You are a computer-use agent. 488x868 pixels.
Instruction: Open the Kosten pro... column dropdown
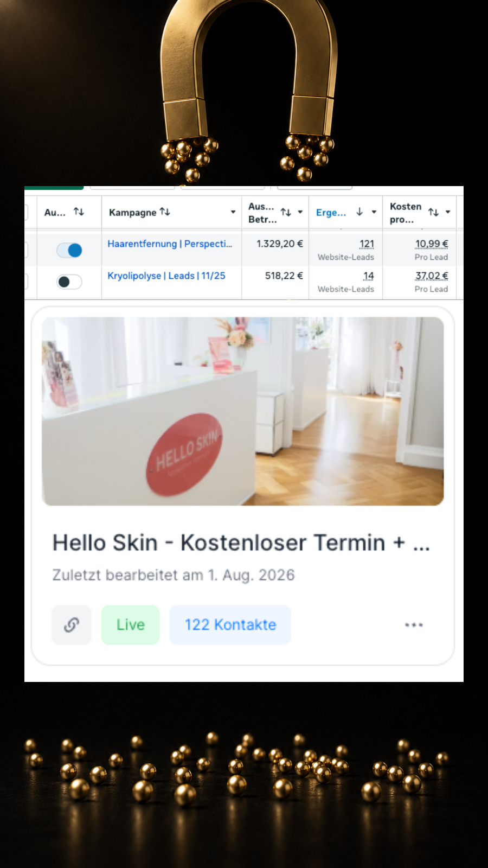[448, 212]
